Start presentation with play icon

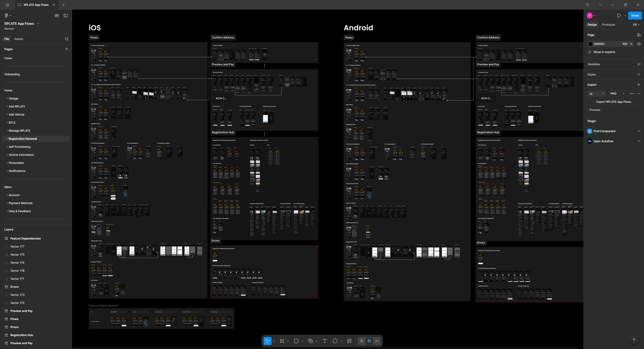coord(619,16)
